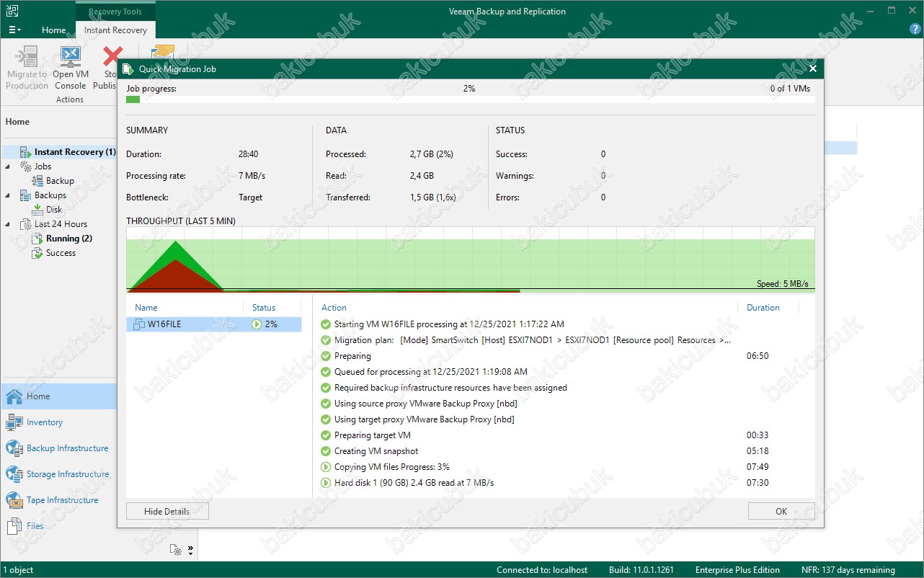Click the Last 24 Hours node icon
The width and height of the screenshot is (924, 578).
(26, 224)
